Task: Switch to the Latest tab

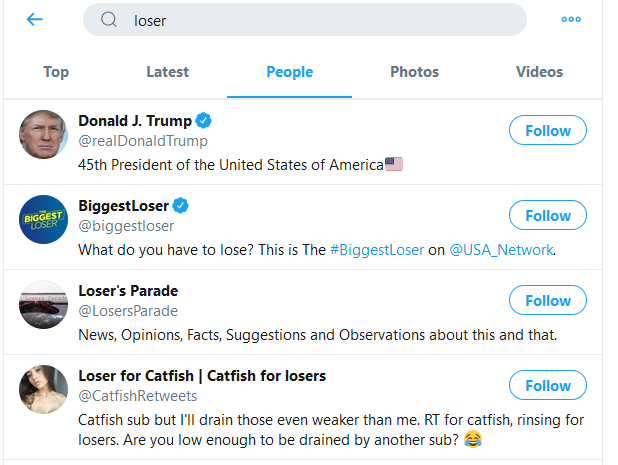Action: 167,72
